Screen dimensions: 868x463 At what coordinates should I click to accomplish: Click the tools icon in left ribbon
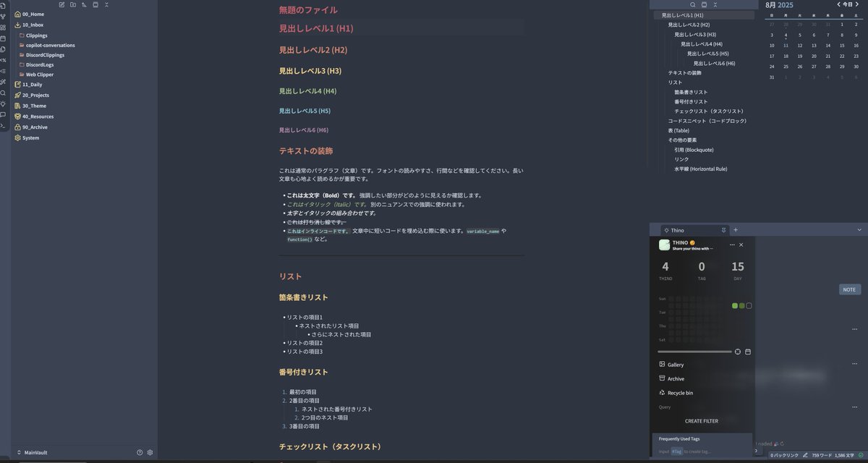[x=4, y=82]
